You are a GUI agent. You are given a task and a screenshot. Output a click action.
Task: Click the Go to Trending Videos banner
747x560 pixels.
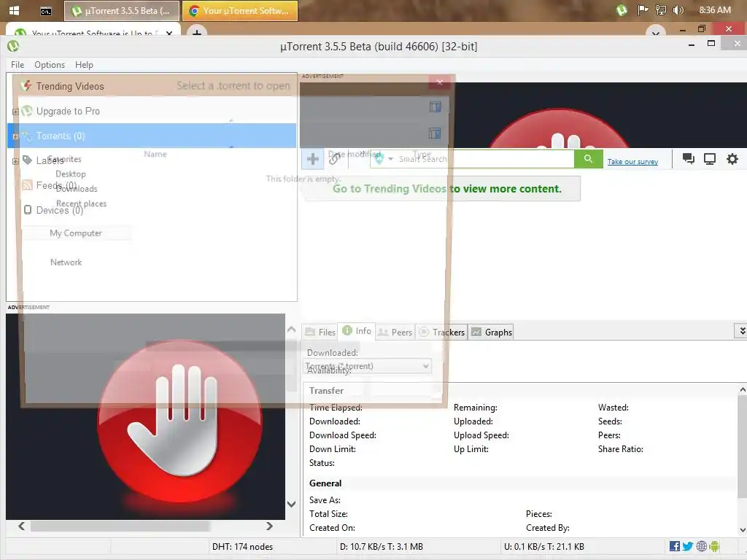pos(441,189)
